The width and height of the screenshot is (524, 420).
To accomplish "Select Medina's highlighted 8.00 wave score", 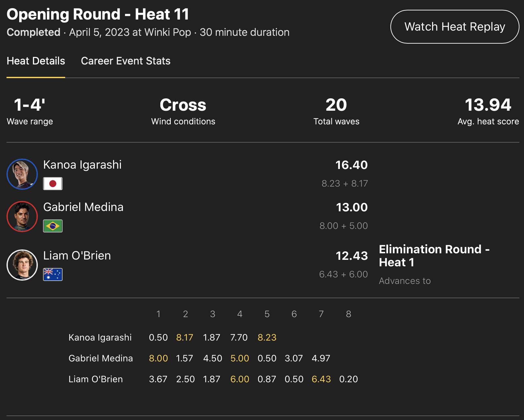I will pos(158,358).
